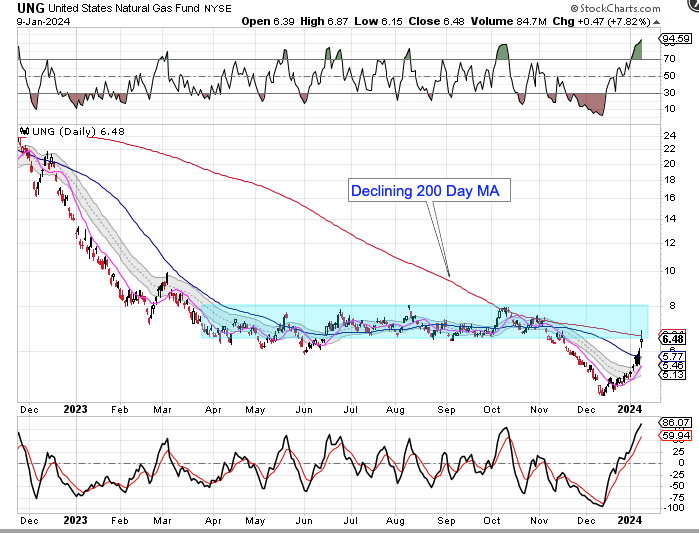Screen dimensions: 699x533
Task: Click the UNG ticker symbol in header
Action: (18, 9)
